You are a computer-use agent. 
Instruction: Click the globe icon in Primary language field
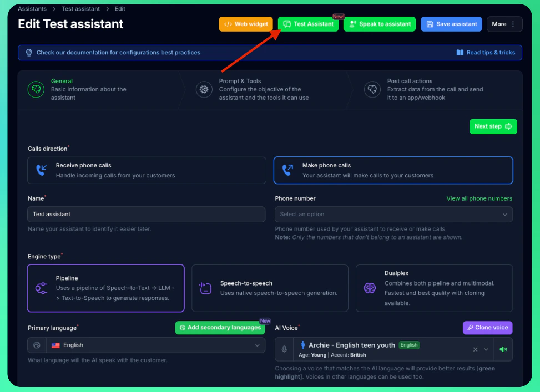click(37, 345)
